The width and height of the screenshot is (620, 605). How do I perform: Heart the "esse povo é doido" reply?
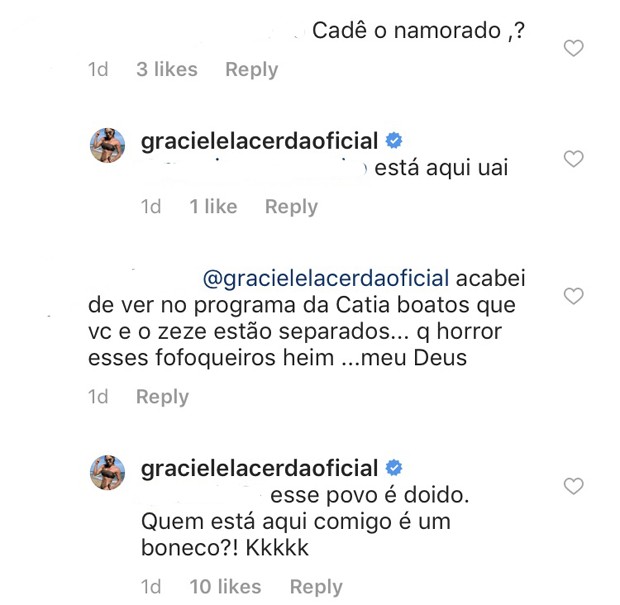pos(574,486)
